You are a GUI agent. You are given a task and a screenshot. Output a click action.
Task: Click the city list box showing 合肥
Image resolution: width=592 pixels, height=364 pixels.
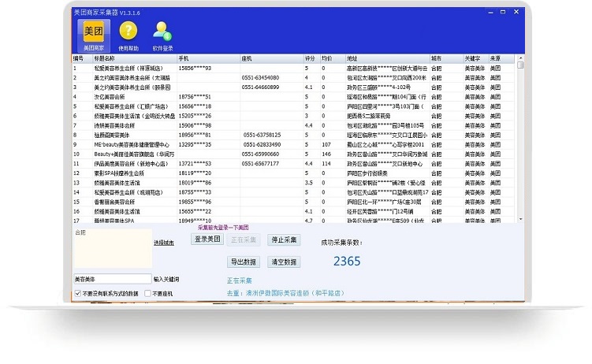pyautogui.click(x=113, y=248)
